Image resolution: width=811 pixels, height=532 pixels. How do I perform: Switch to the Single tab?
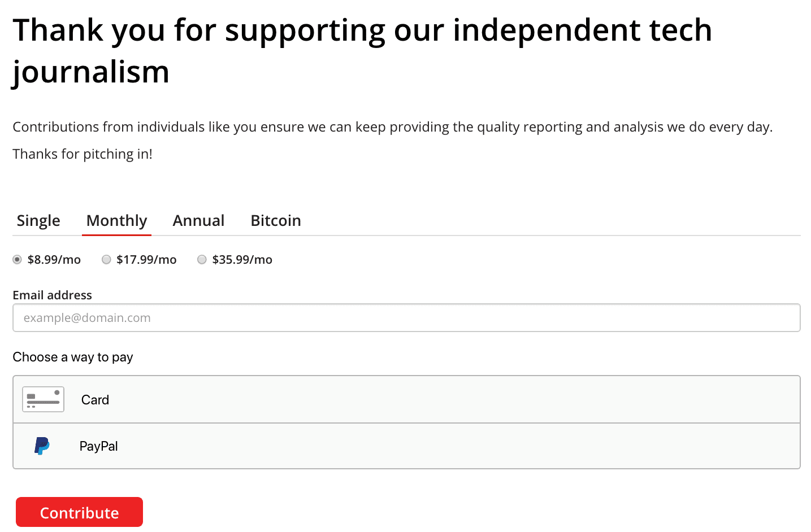pyautogui.click(x=38, y=220)
